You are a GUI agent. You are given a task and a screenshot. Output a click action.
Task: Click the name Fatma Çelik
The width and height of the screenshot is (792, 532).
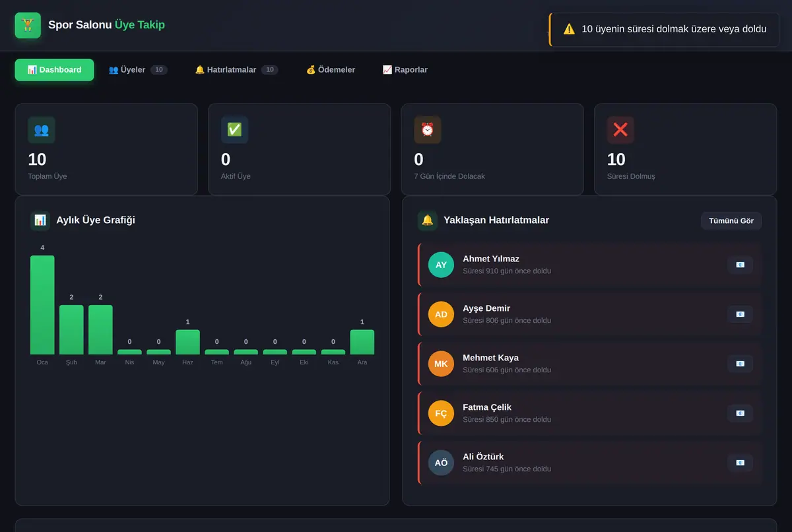[487, 407]
